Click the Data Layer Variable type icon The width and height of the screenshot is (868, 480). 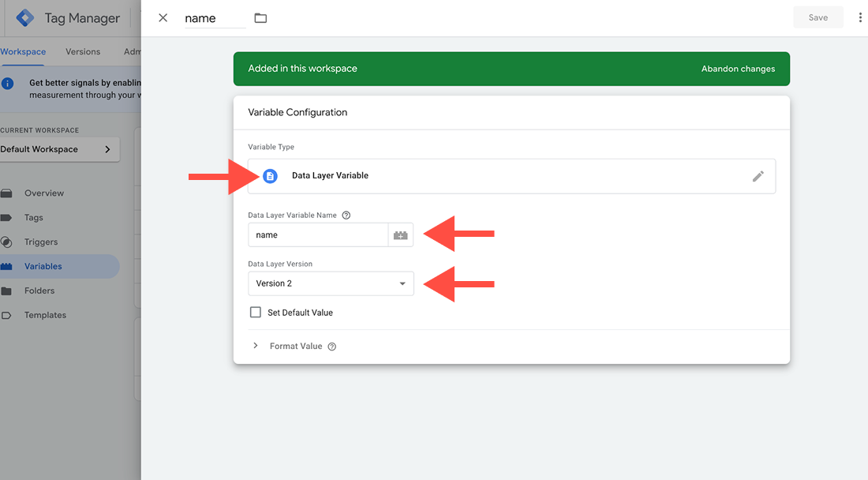click(270, 176)
